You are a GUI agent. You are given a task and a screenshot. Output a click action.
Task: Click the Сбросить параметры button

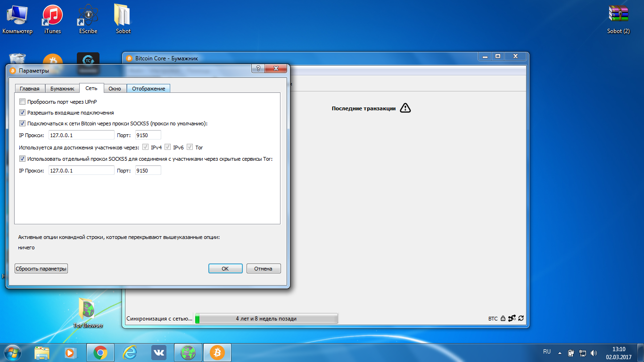tap(41, 269)
